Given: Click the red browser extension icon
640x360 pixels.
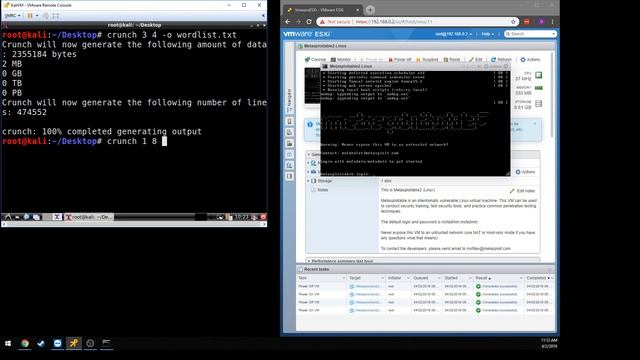Looking at the screenshot, I should pos(527,22).
